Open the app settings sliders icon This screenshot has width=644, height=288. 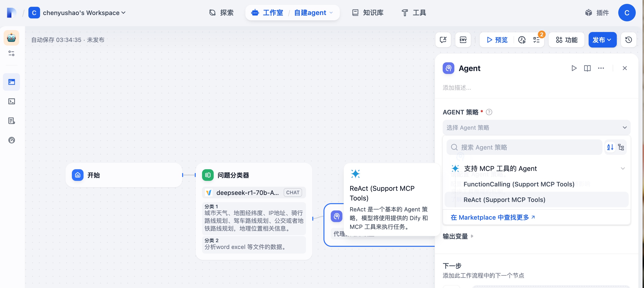[11, 53]
